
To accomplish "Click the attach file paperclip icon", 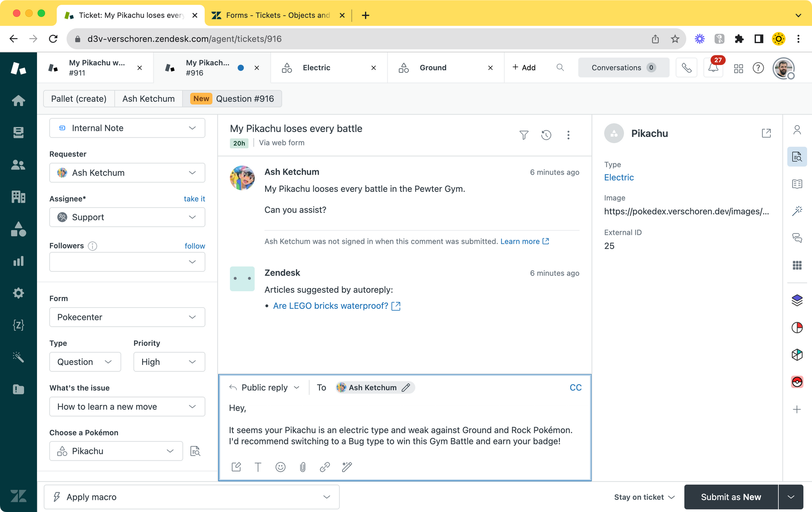I will point(302,467).
